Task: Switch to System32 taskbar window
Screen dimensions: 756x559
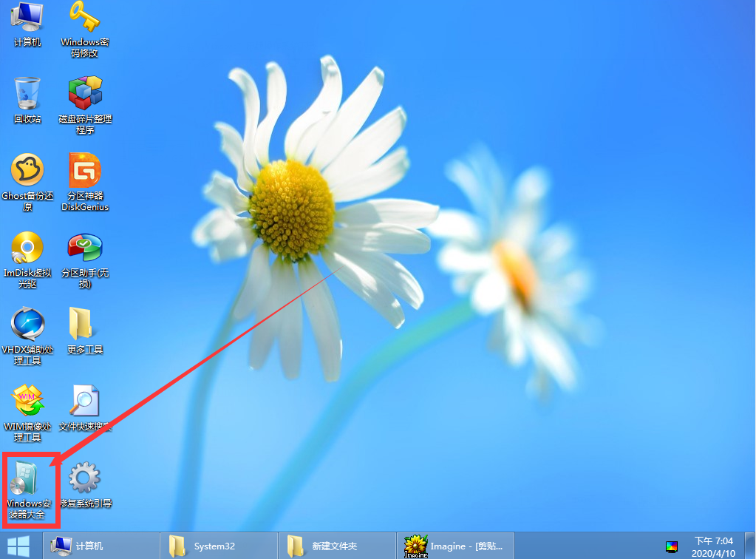Action: coord(219,546)
